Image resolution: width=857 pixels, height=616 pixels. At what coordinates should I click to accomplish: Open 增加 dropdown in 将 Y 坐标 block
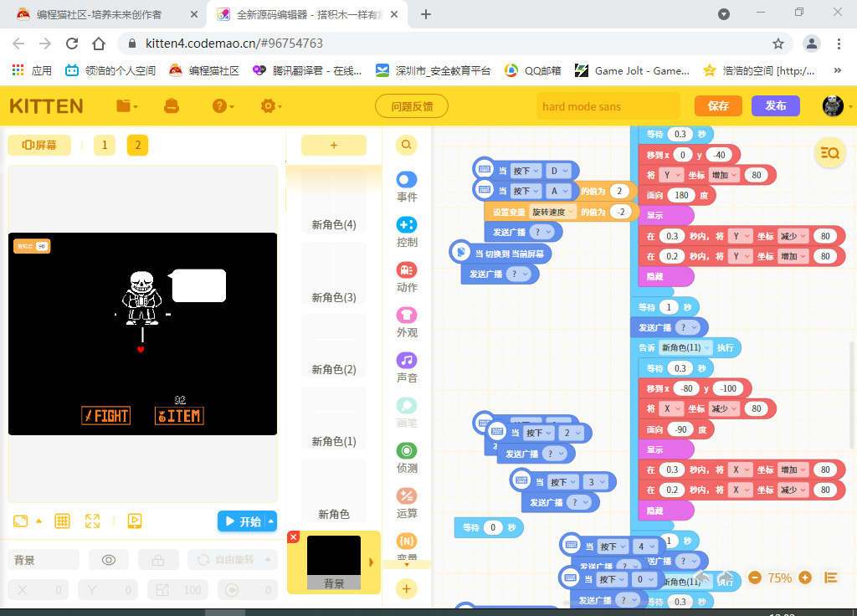pos(725,175)
